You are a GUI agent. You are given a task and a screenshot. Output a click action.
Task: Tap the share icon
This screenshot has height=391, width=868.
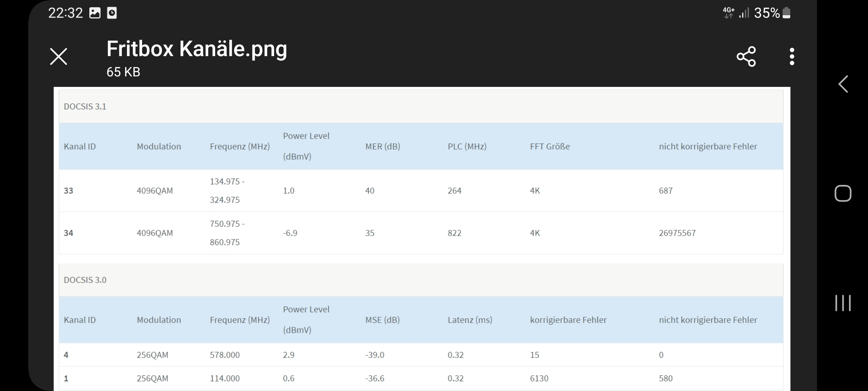pos(746,56)
